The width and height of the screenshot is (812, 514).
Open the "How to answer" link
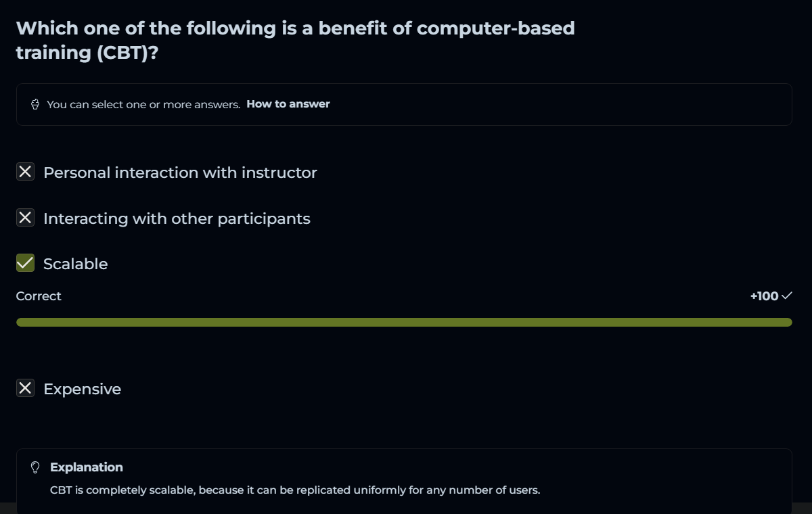coord(288,104)
